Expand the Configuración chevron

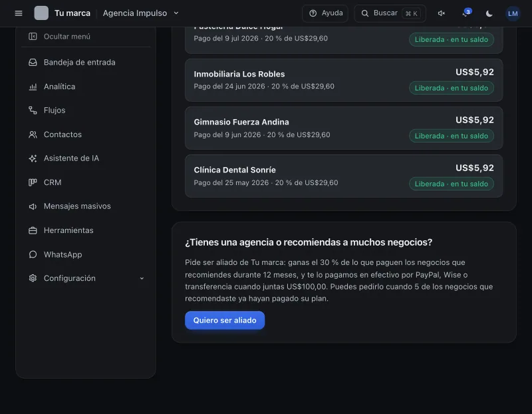coord(142,278)
